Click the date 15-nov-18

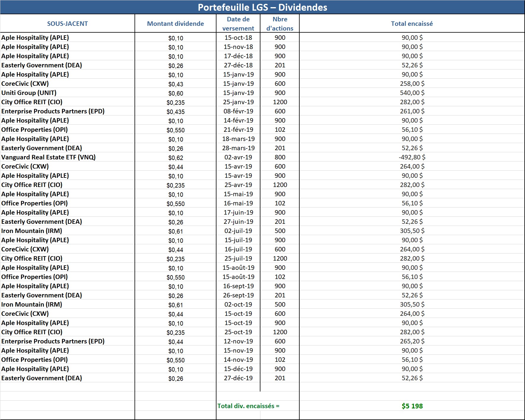(x=238, y=47)
